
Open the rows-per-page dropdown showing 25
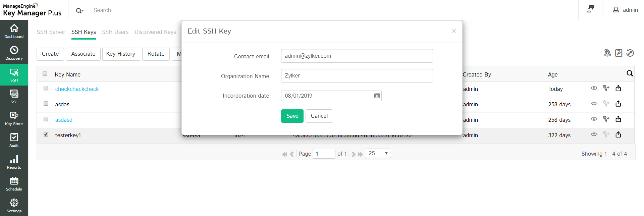pos(378,154)
